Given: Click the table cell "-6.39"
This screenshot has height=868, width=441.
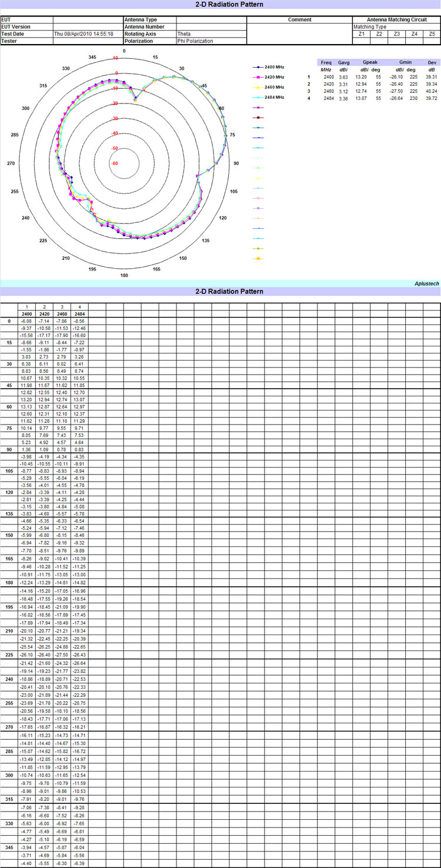Looking at the screenshot, I should [x=79, y=863].
